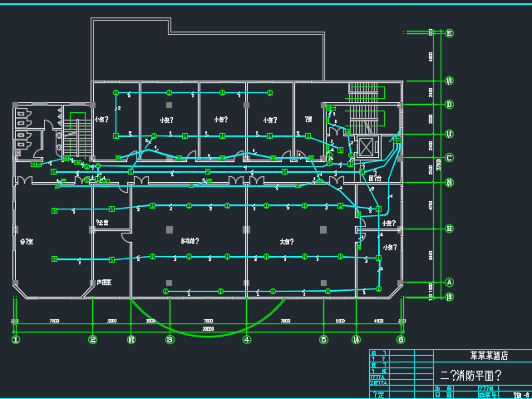
Task: Select grid axis bubble 4
Action: tap(247, 339)
